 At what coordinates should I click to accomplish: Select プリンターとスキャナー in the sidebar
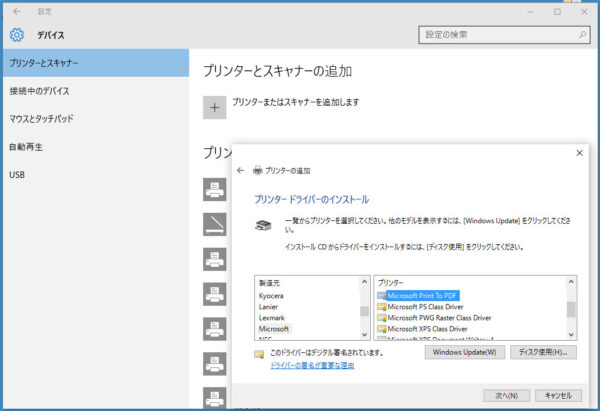pos(96,63)
